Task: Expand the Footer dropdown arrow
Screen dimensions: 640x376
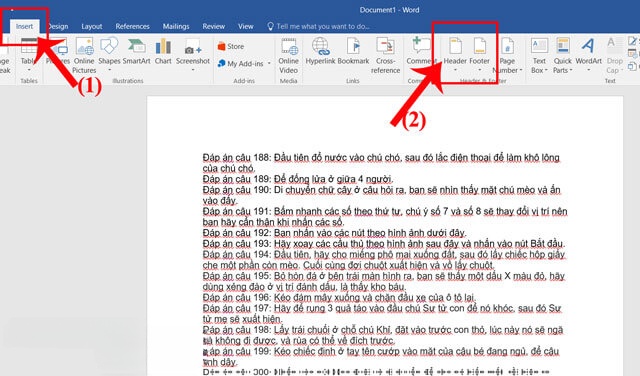Action: (x=480, y=70)
